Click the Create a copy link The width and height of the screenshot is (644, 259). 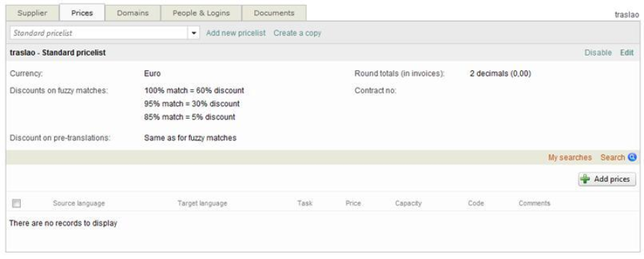(298, 33)
